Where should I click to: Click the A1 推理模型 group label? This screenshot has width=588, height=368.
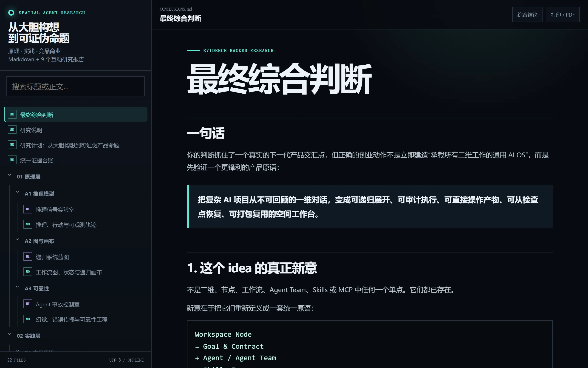click(39, 194)
